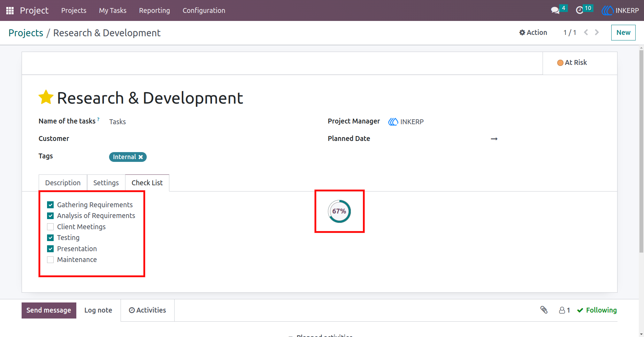
Task: Open the conversations chat icon
Action: pos(555,10)
